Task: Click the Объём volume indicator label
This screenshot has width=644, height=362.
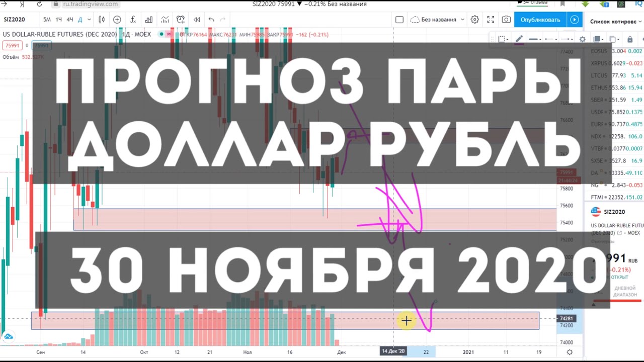Action: tap(11, 57)
